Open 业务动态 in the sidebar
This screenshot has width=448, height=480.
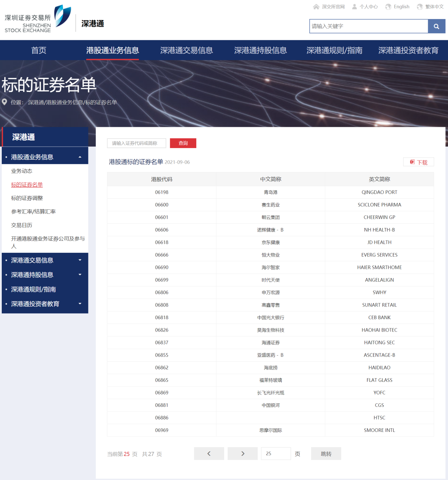click(22, 171)
